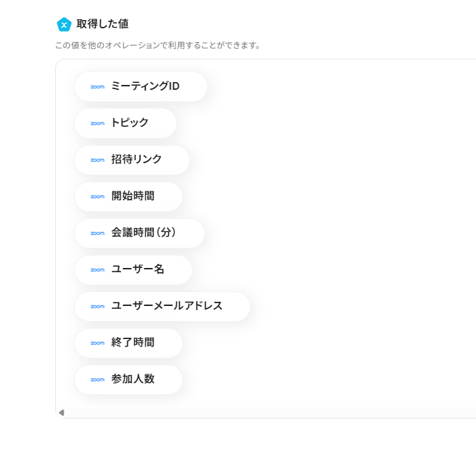Viewport: 476px width, 451px height.
Task: Click the Zoom icon on 参加人数 chip
Action: [97, 380]
